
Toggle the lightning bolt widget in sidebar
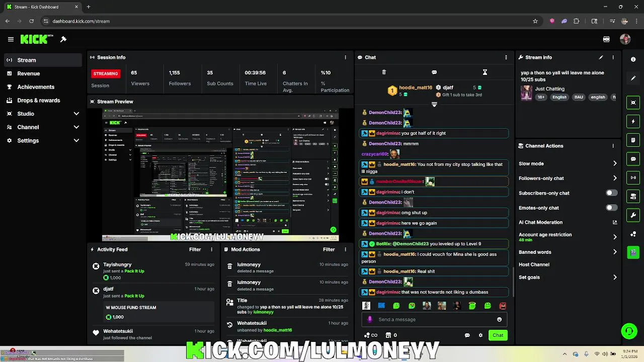(x=633, y=121)
